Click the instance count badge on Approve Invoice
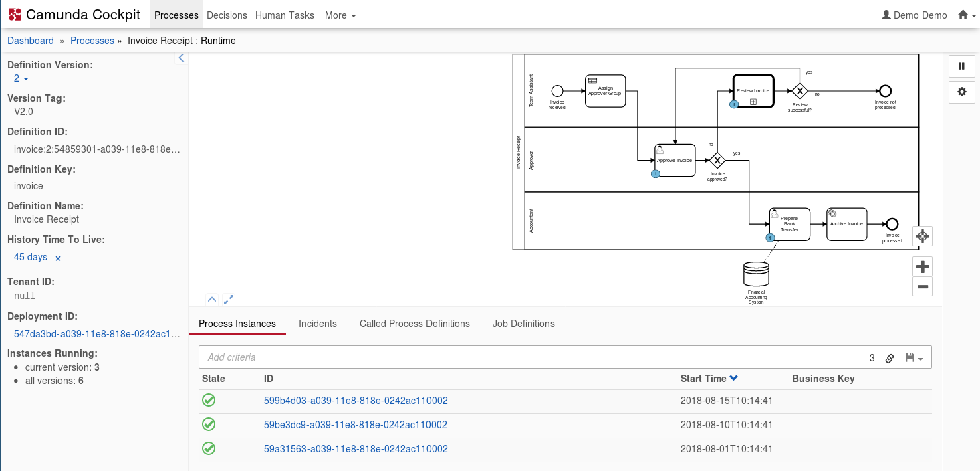 coord(655,174)
